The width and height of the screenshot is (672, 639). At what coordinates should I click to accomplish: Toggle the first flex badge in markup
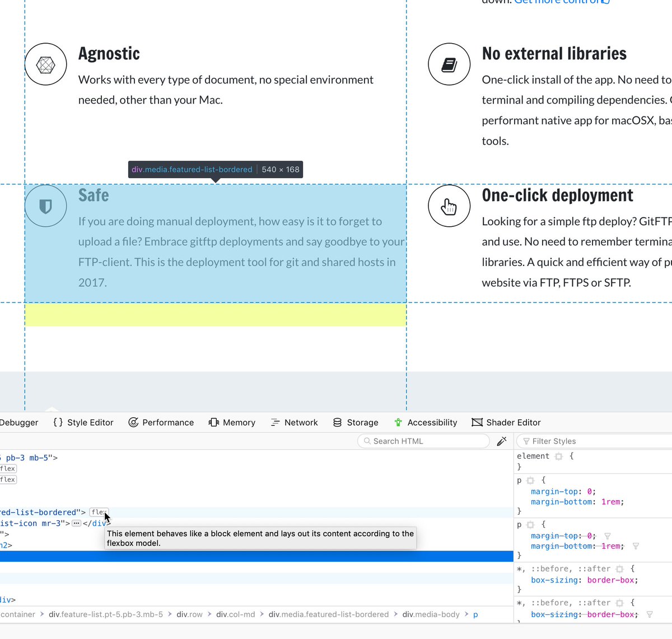point(8,469)
